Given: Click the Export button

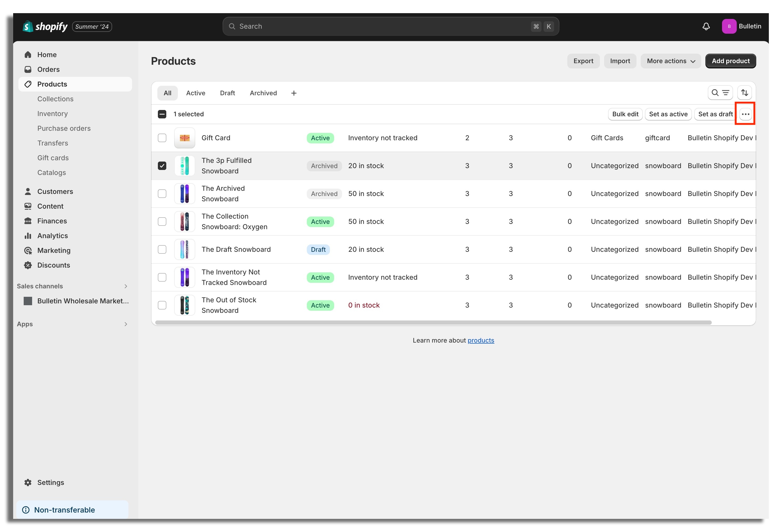Looking at the screenshot, I should [583, 61].
